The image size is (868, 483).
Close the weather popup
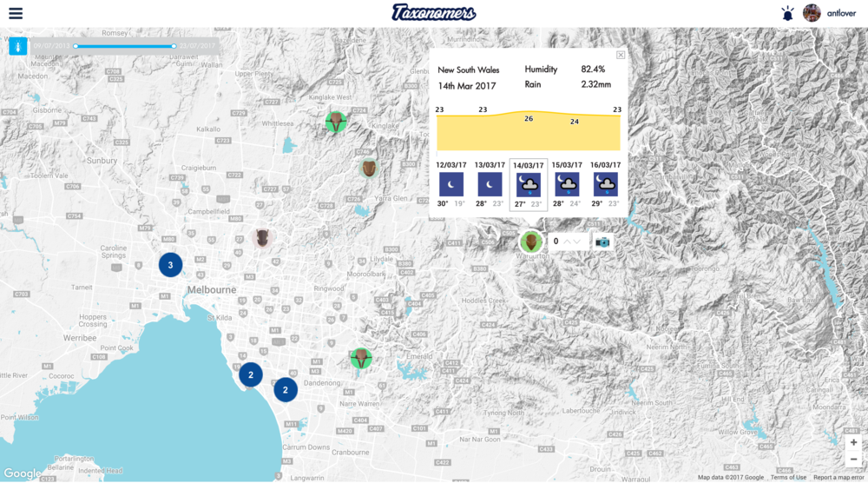click(621, 55)
